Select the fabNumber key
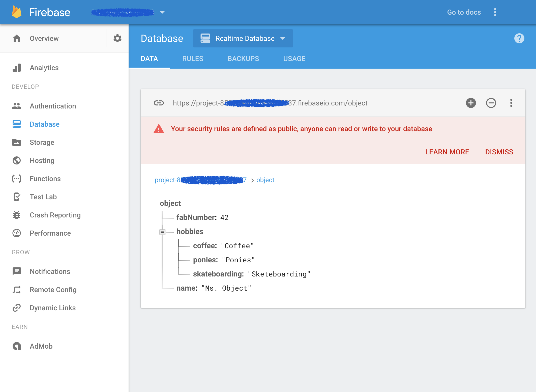The width and height of the screenshot is (536, 392). coord(196,217)
